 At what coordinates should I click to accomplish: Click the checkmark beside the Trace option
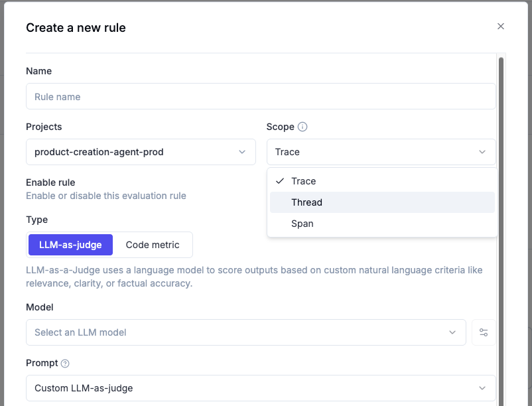click(280, 181)
